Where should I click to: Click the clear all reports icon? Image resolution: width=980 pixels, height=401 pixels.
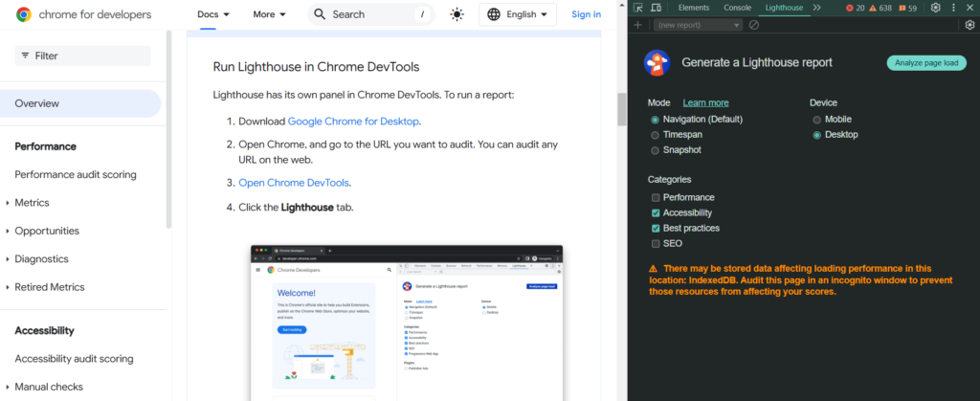coord(754,25)
